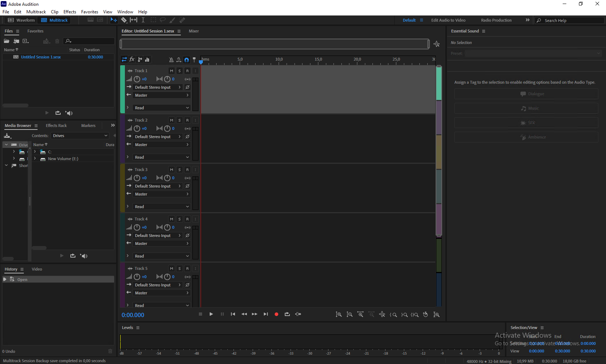Image resolution: width=606 pixels, height=364 pixels.
Task: Switch to Mixer tab
Action: 194,31
